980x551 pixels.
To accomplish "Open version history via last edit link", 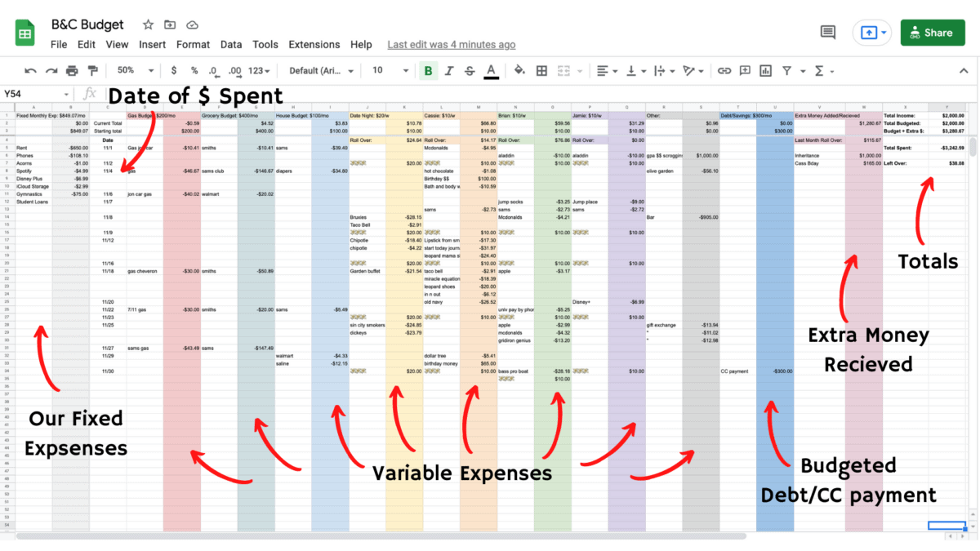I will click(451, 45).
